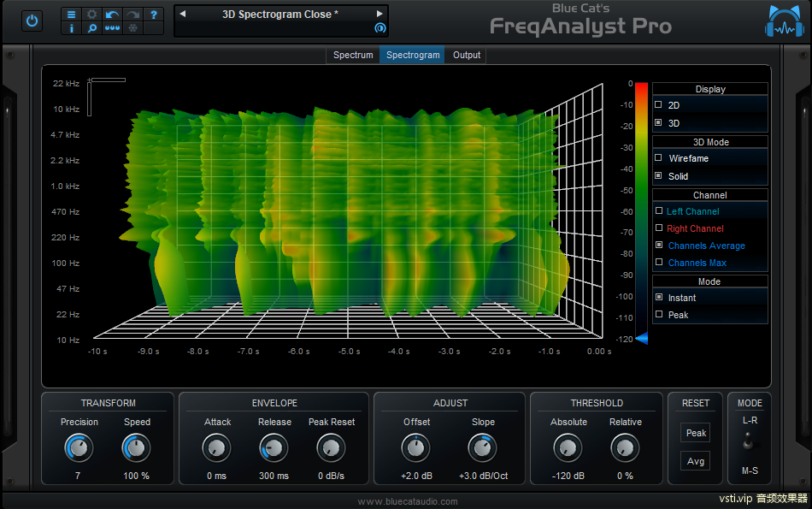Viewport: 812px width, 509px height.
Task: Open the Output tab
Action: pos(467,55)
